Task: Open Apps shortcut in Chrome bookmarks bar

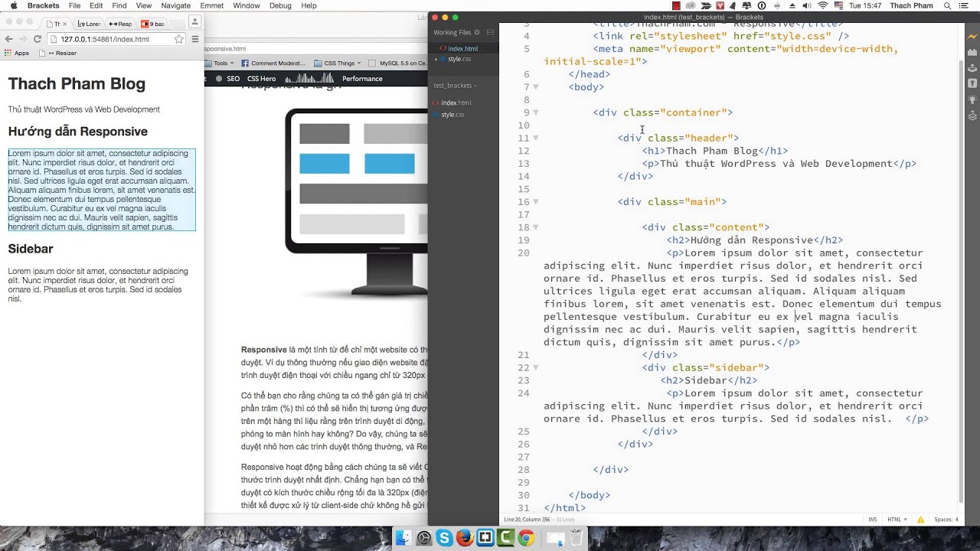Action: [17, 53]
